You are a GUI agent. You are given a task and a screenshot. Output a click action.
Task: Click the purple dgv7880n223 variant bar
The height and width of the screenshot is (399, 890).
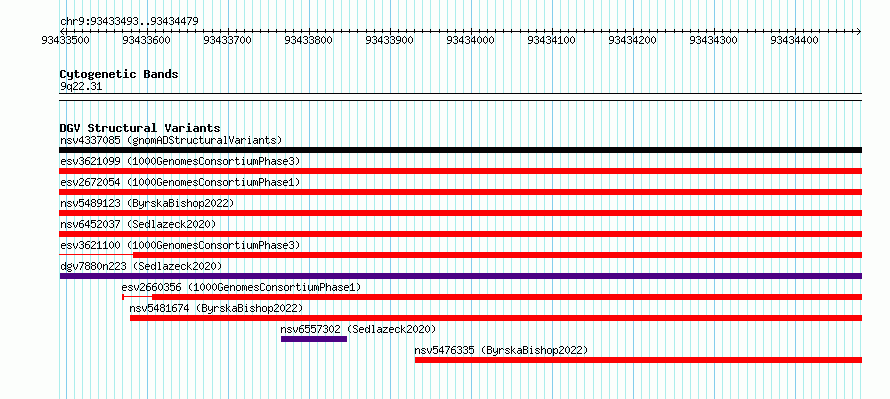click(461, 276)
